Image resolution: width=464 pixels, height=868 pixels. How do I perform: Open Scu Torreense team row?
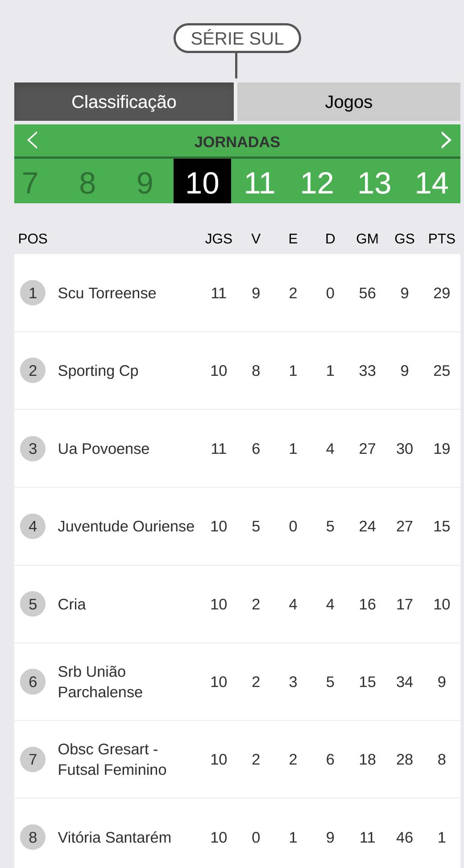pyautogui.click(x=107, y=293)
